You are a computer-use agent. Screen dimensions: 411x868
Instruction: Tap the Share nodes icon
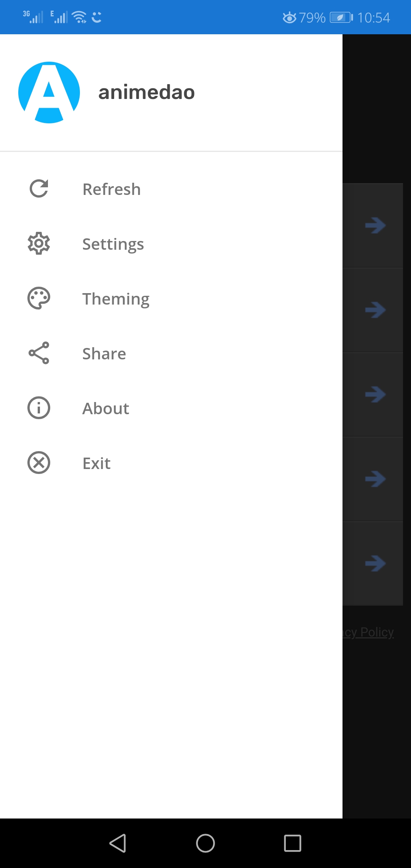tap(39, 353)
